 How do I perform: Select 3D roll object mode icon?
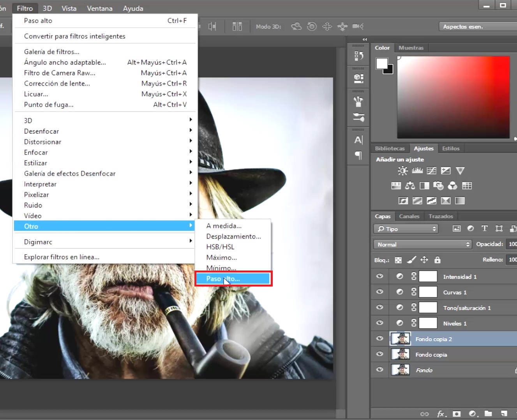coord(312,26)
